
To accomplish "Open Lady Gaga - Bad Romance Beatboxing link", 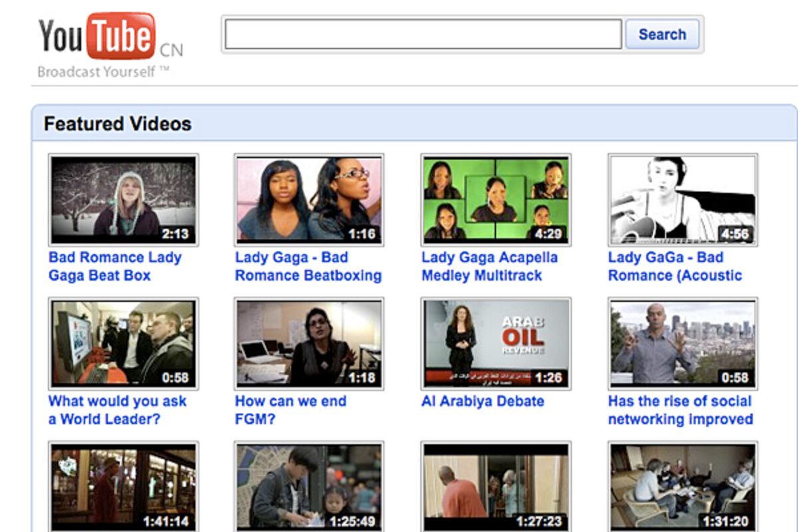I will 308,266.
